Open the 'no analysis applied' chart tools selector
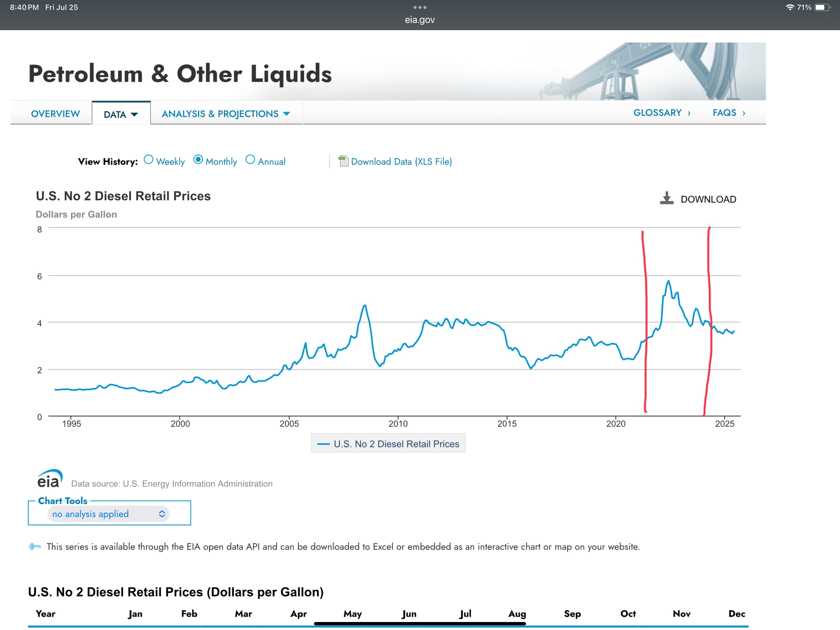This screenshot has width=840, height=630. pos(109,514)
